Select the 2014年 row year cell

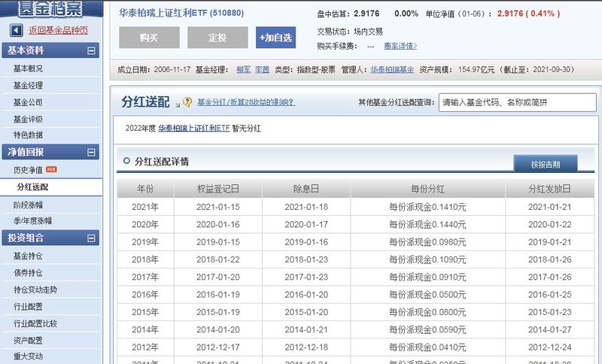(x=145, y=330)
